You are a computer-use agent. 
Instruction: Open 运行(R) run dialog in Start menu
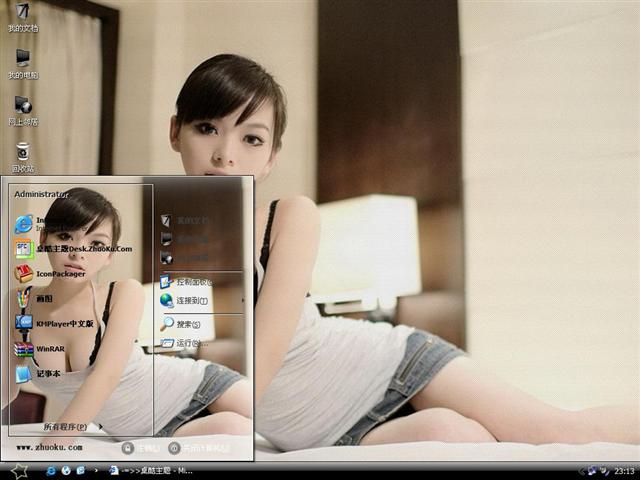point(184,343)
